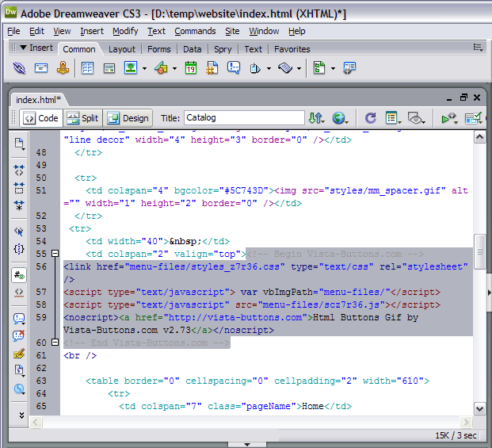Open the Media dropdown arrow
This screenshot has width=492, height=448.
(174, 68)
